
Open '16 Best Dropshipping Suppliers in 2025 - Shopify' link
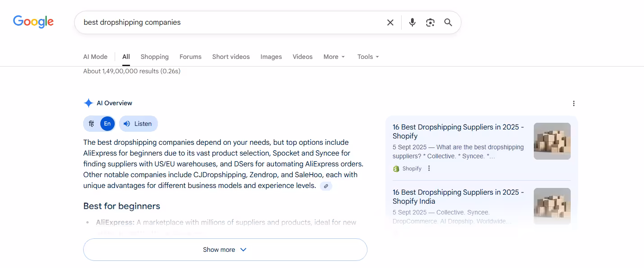click(x=458, y=131)
